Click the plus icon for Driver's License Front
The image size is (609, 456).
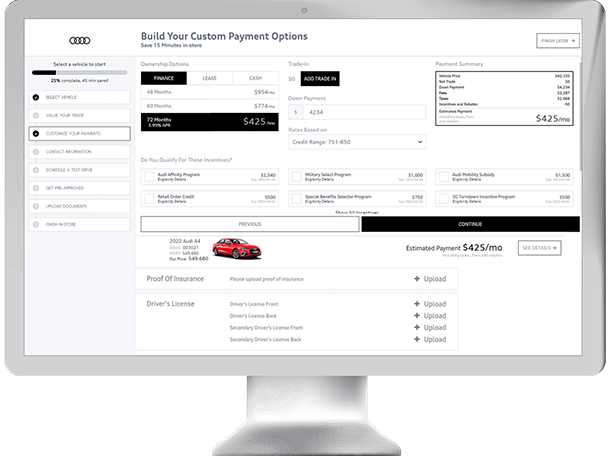(x=416, y=303)
